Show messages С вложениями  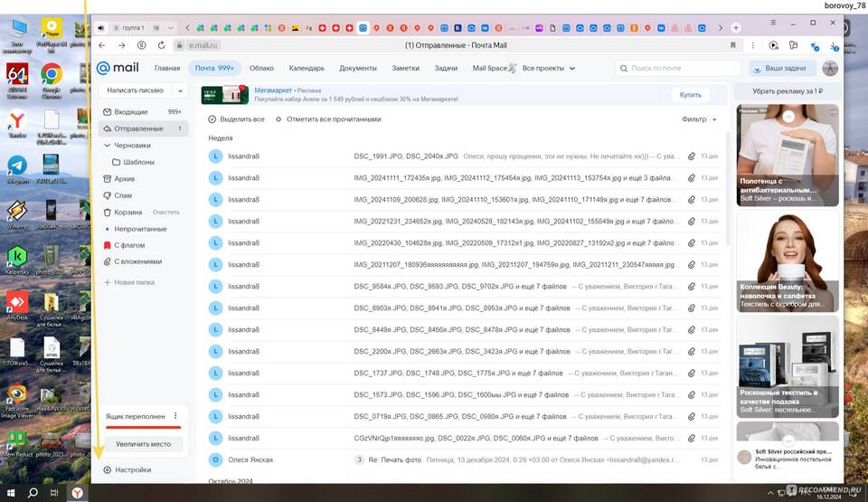tap(137, 261)
